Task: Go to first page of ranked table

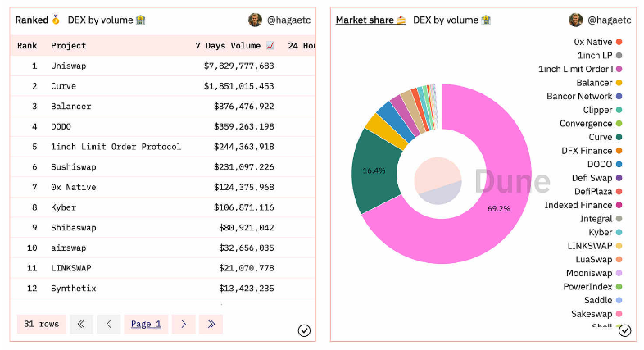Action: tap(81, 324)
